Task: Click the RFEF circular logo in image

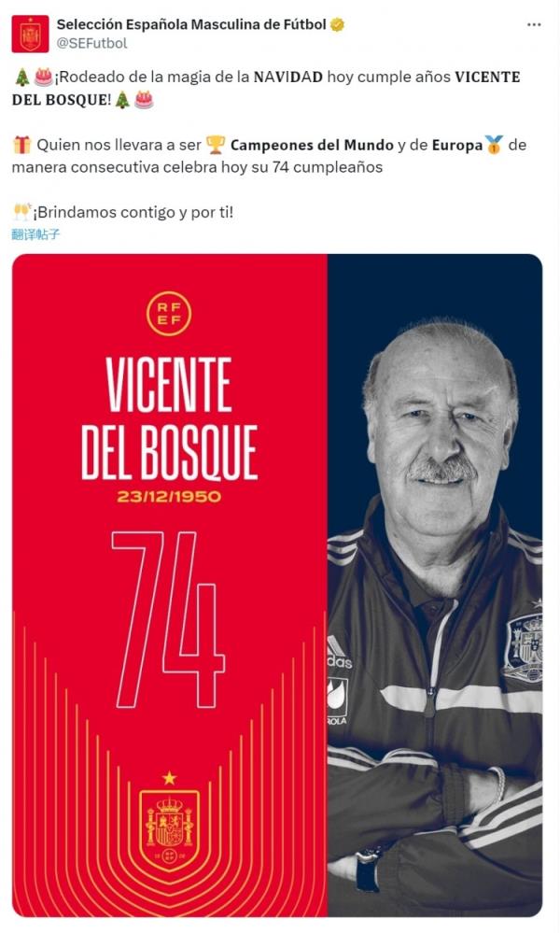Action: (x=169, y=313)
